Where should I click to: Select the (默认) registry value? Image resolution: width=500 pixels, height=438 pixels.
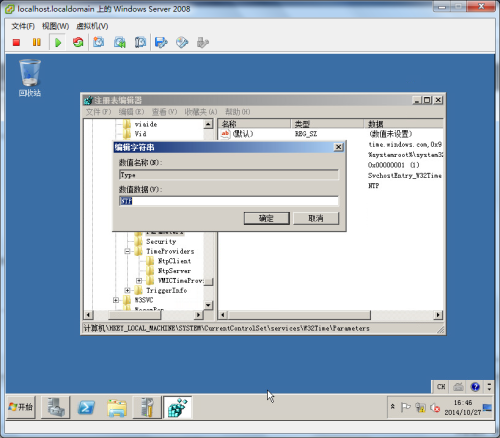(243, 134)
